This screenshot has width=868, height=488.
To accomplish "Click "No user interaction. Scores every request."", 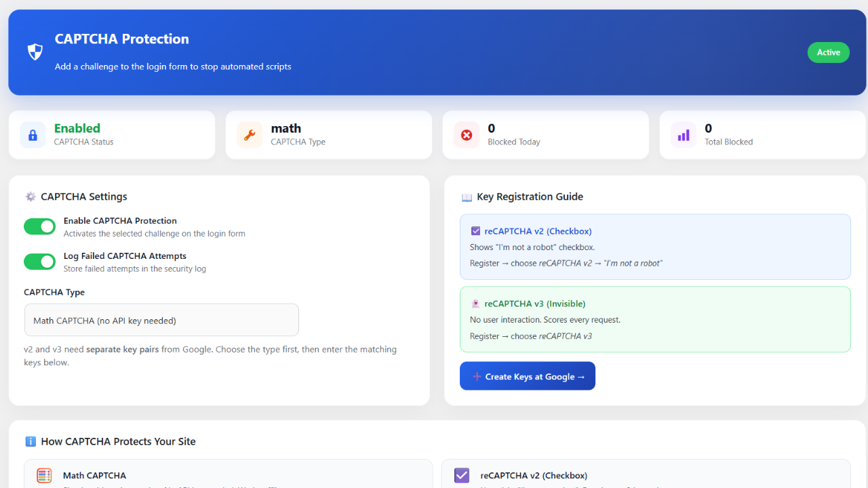I will [545, 320].
